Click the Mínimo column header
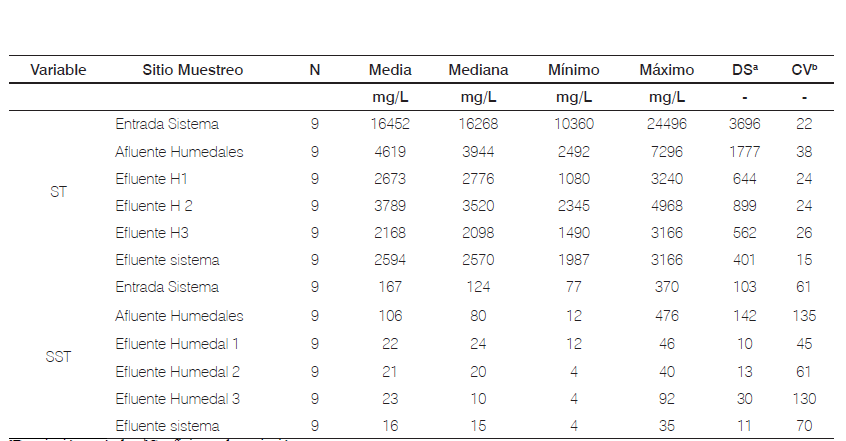The height and width of the screenshot is (441, 846). pyautogui.click(x=573, y=70)
